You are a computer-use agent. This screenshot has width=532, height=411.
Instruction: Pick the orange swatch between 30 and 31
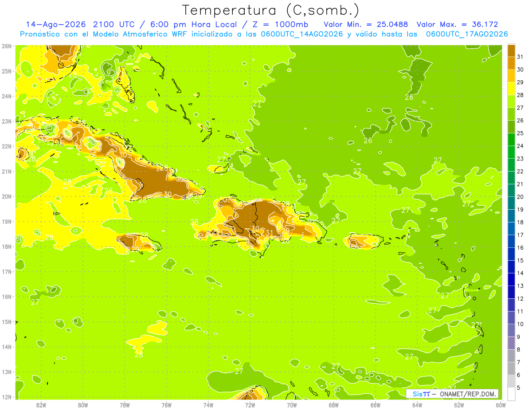[x=511, y=63]
